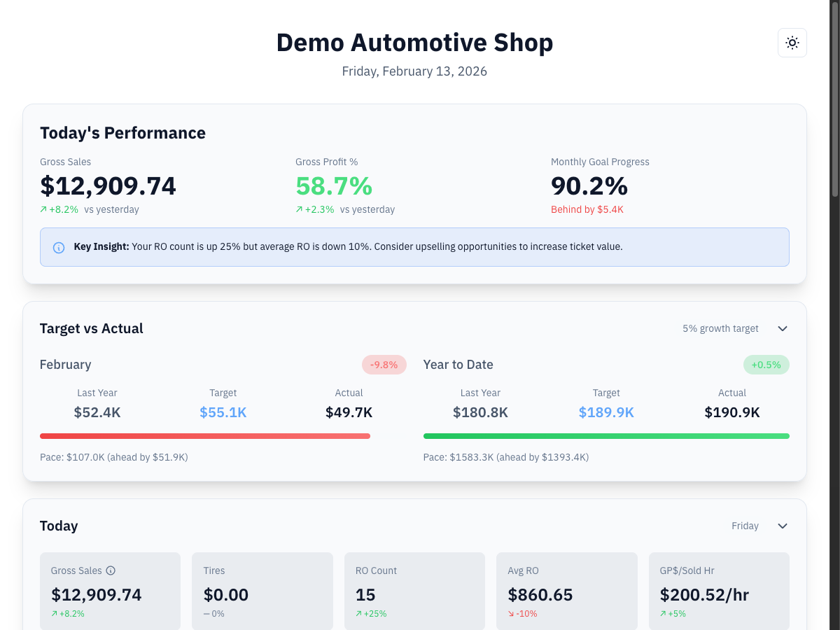Image resolution: width=840 pixels, height=630 pixels.
Task: Click the -9.8% badge beside February
Action: point(384,365)
